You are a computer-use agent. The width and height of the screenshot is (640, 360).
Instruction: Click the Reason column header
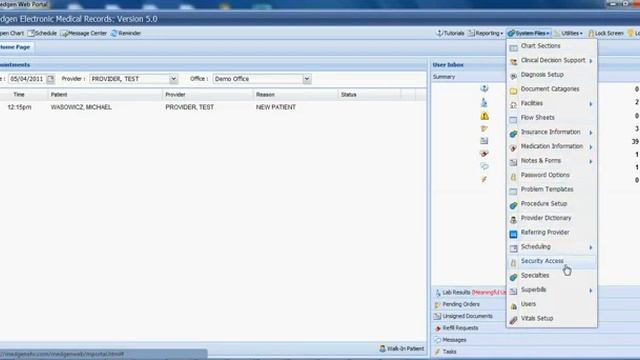295,95
